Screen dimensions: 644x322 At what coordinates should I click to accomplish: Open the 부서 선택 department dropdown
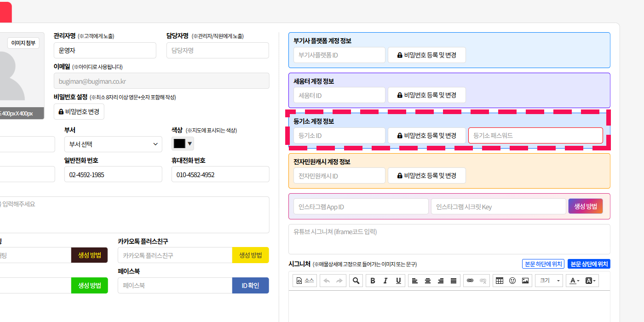(113, 144)
